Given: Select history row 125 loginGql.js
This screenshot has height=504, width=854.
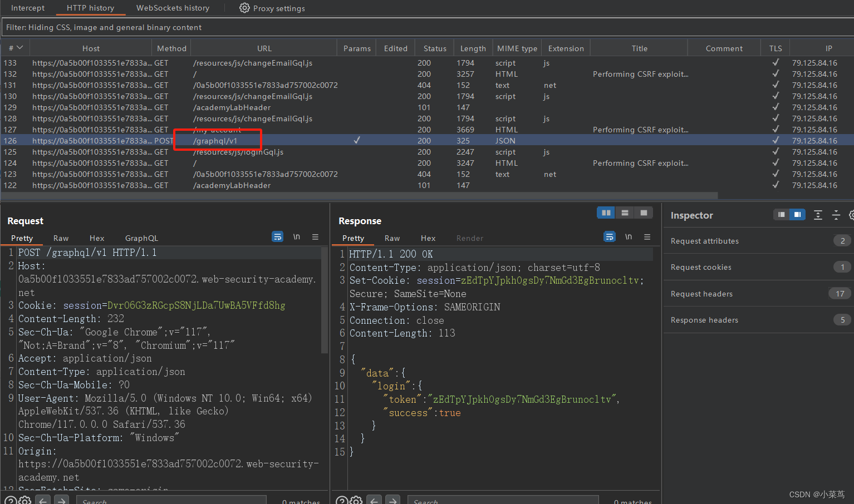Looking at the screenshot, I should pyautogui.click(x=427, y=152).
